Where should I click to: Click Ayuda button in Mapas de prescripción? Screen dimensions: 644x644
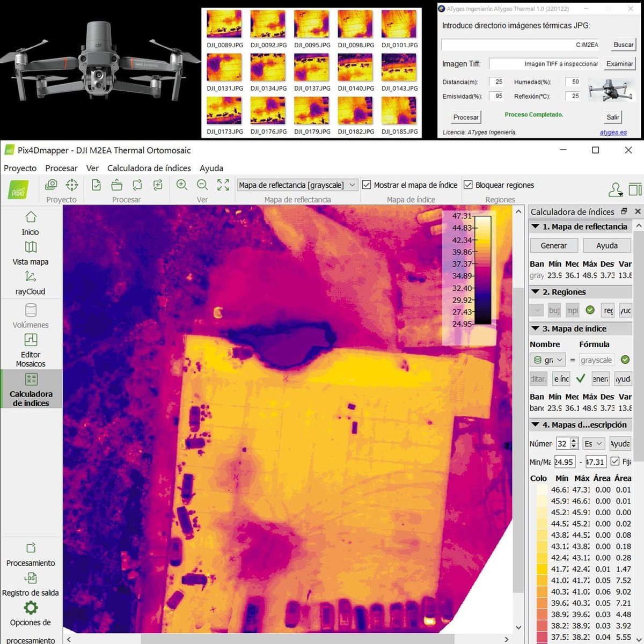[620, 444]
